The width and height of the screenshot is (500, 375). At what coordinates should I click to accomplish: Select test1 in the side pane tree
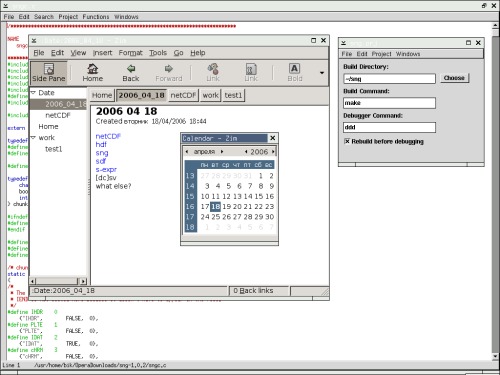pos(54,149)
